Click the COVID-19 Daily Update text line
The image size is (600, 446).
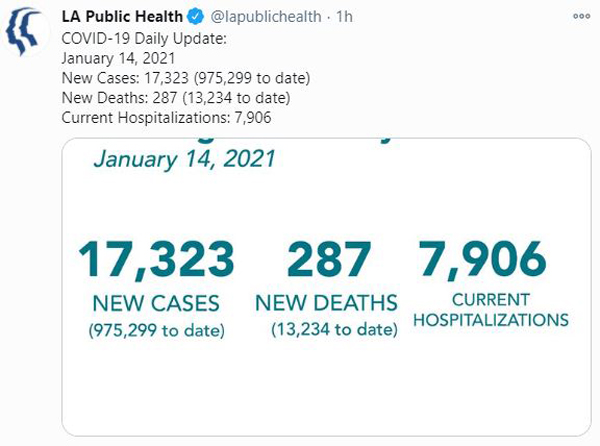tap(144, 39)
